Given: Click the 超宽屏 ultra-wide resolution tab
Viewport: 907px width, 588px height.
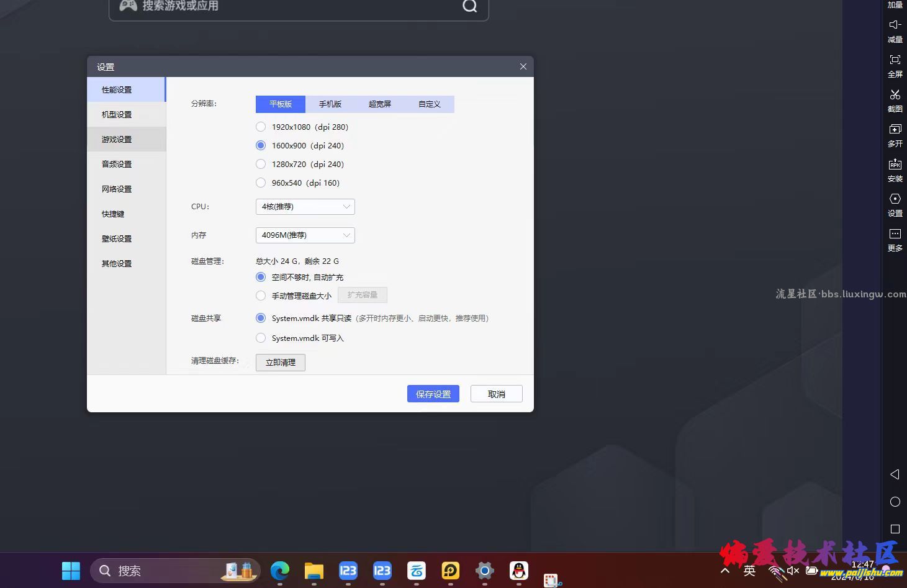Looking at the screenshot, I should coord(379,104).
